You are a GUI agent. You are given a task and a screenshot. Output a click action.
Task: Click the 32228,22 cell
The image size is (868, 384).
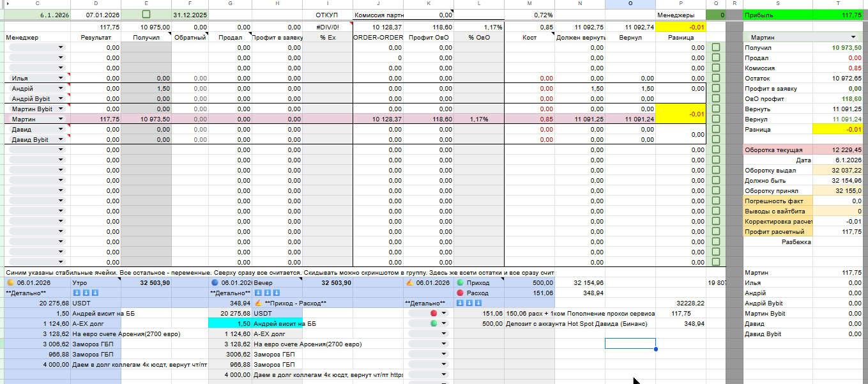point(681,303)
